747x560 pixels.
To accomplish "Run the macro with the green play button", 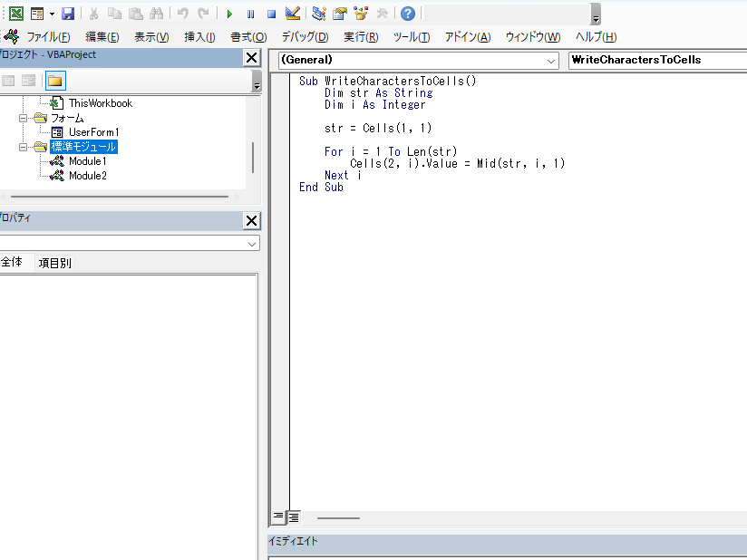I will 229,14.
